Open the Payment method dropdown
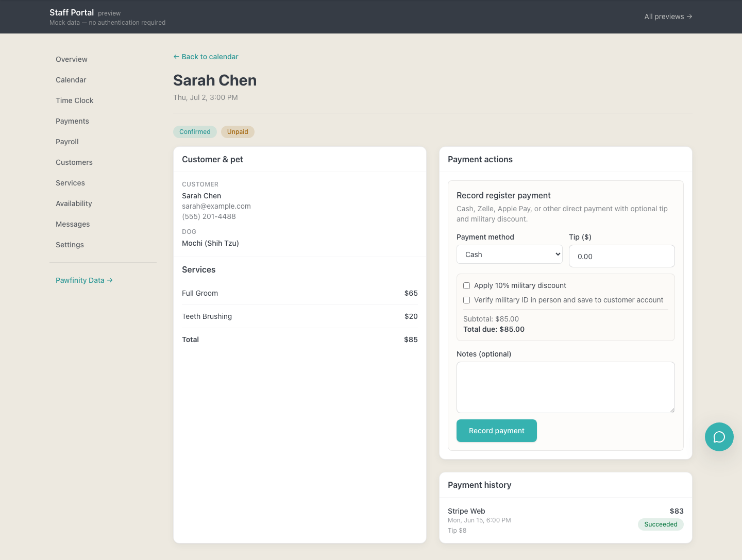 pyautogui.click(x=509, y=254)
